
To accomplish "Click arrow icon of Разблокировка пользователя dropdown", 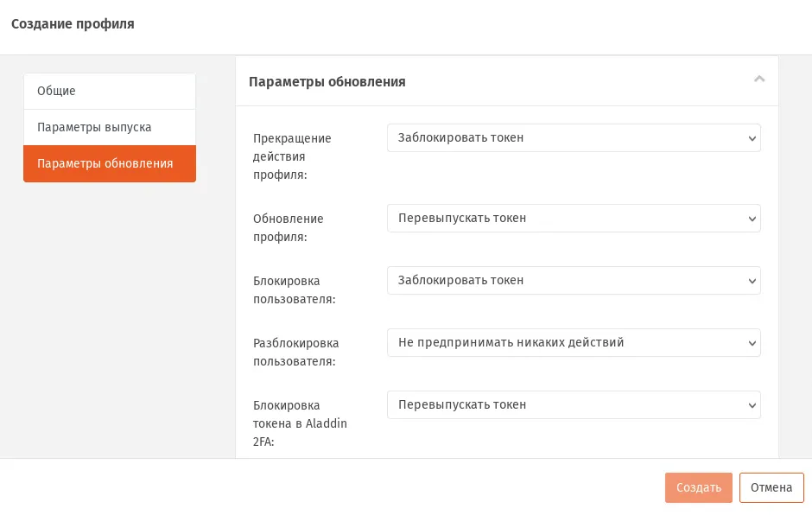I will (x=752, y=343).
